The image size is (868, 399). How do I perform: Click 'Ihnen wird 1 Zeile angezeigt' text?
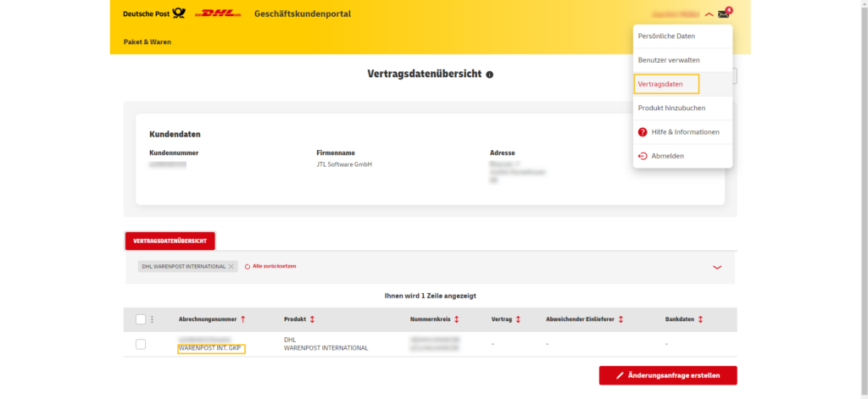point(430,296)
